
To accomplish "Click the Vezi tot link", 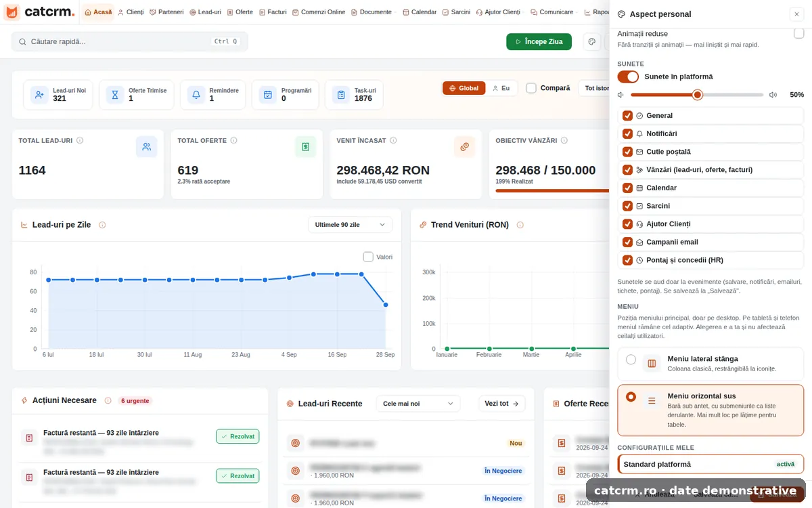I will (502, 404).
